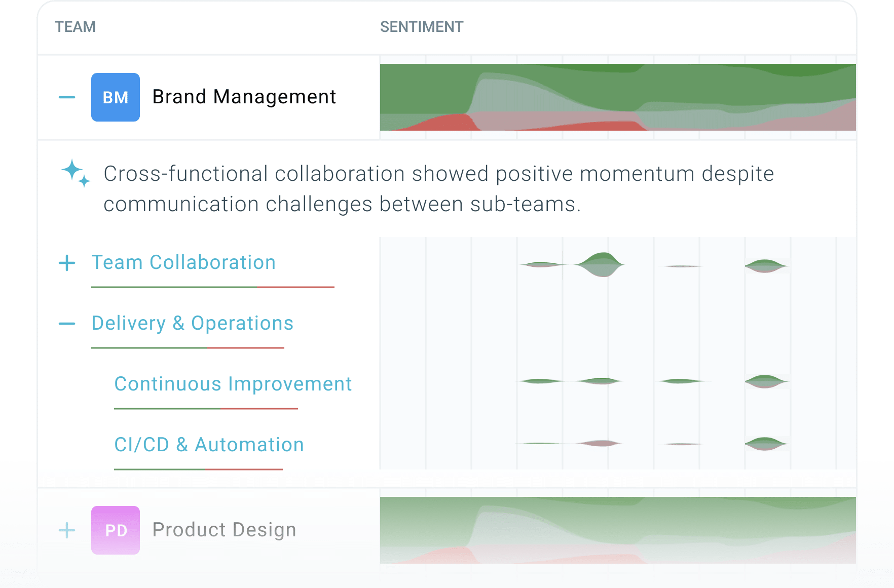Expand the Product Design team row
Screen dimensions: 894x588
[67, 530]
